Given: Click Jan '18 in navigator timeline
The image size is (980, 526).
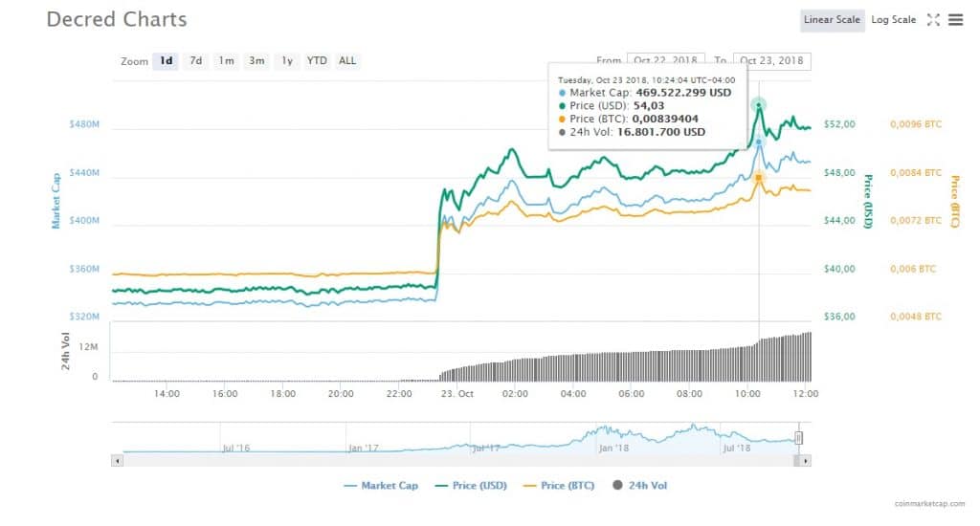Looking at the screenshot, I should pyautogui.click(x=613, y=448).
